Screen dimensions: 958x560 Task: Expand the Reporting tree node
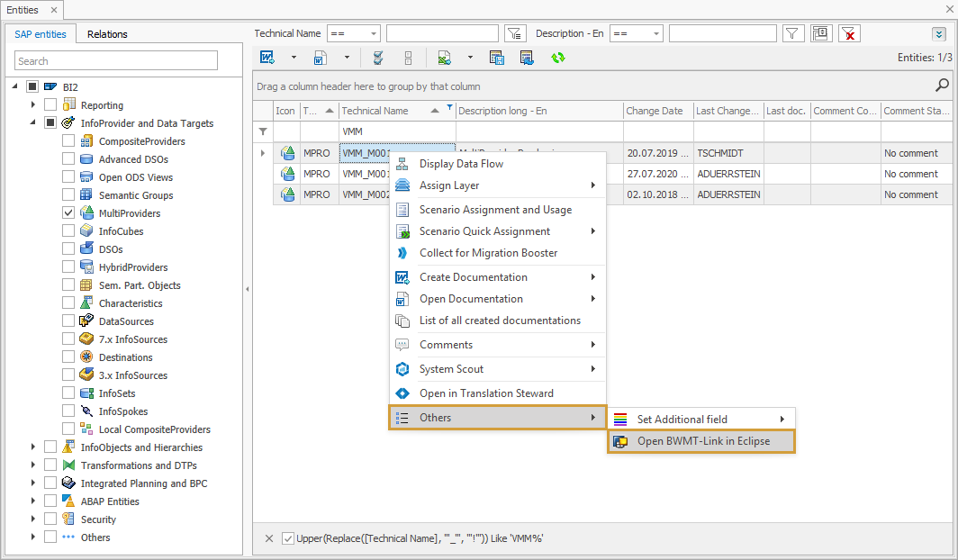(32, 104)
